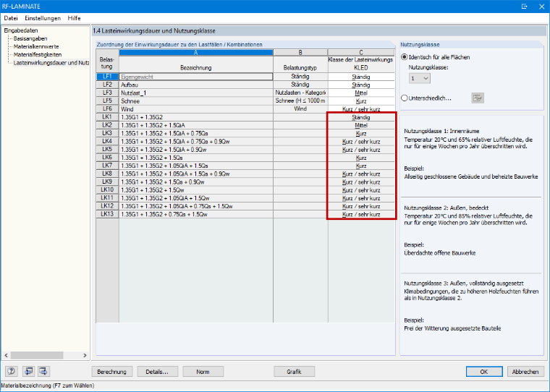Click 'Nutzlasten - Kategorie' load type cell
The image size is (550, 392).
pos(300,93)
